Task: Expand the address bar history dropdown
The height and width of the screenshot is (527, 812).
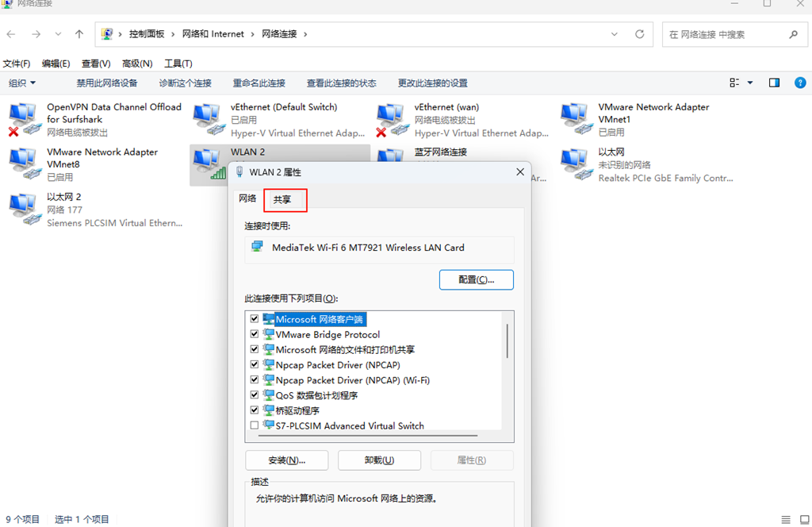Action: point(615,34)
